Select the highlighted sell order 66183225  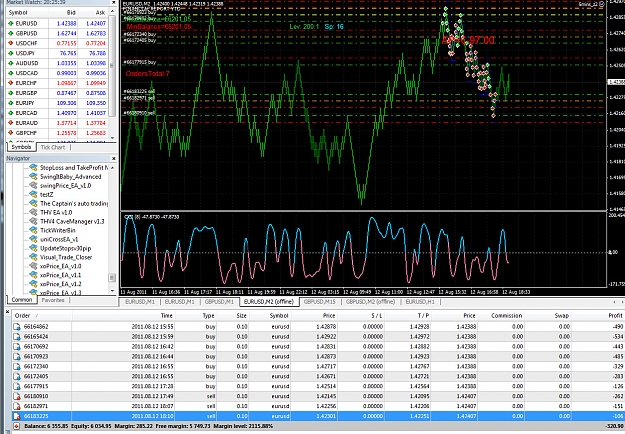point(318,416)
